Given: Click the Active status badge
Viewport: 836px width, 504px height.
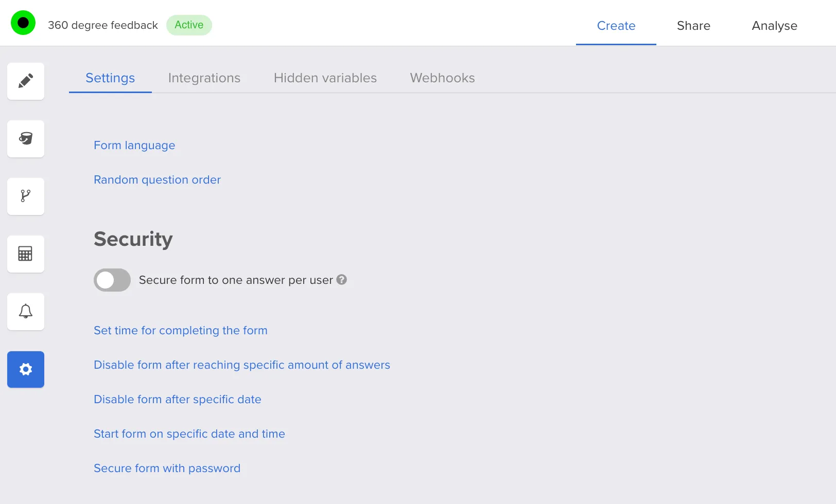Looking at the screenshot, I should click(189, 25).
